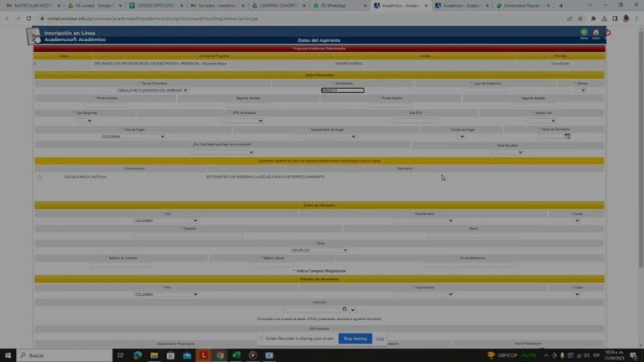
Task: Open the Ciudad de Origen dropdown
Action: click(x=462, y=137)
